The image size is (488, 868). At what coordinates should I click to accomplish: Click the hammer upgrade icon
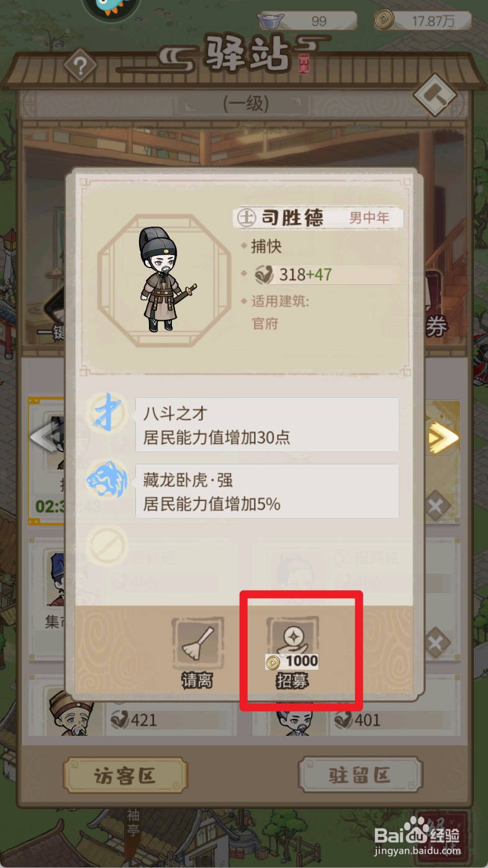point(435,94)
